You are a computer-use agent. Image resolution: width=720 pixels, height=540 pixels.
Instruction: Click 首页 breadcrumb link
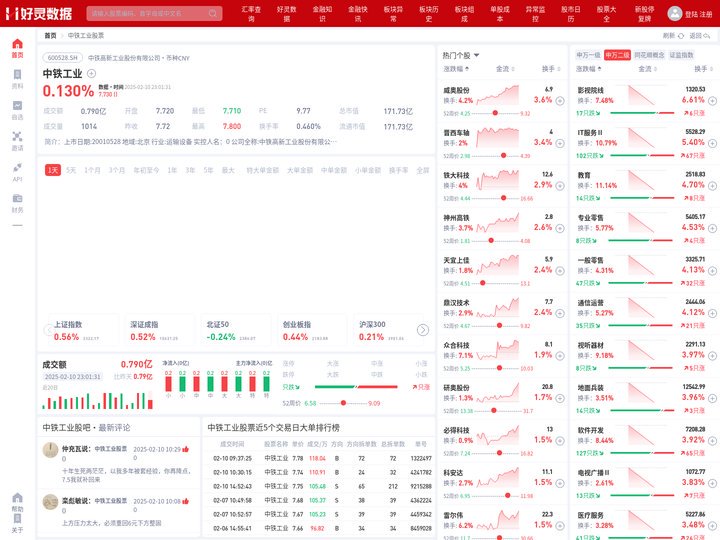50,35
